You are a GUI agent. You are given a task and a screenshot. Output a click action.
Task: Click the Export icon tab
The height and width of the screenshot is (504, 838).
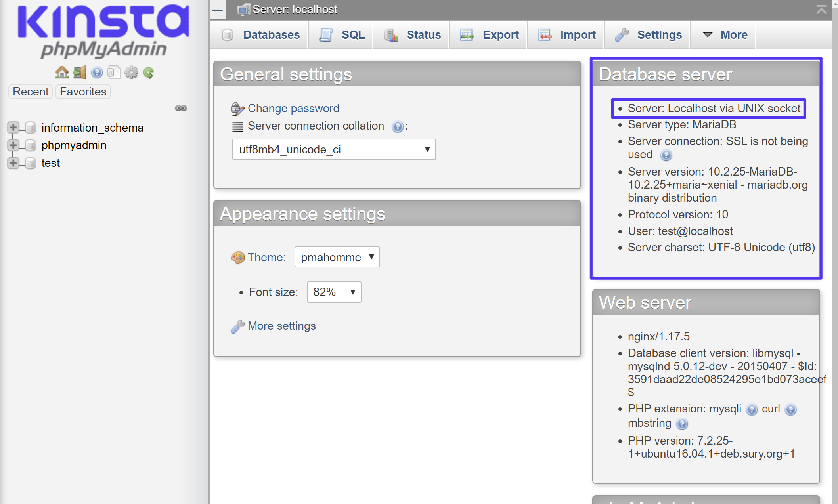pos(492,35)
